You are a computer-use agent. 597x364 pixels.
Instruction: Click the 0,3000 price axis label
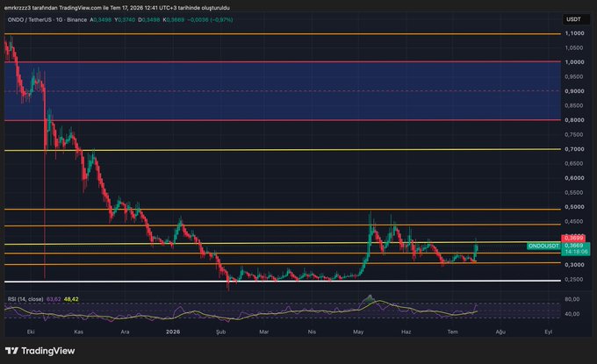pyautogui.click(x=574, y=265)
